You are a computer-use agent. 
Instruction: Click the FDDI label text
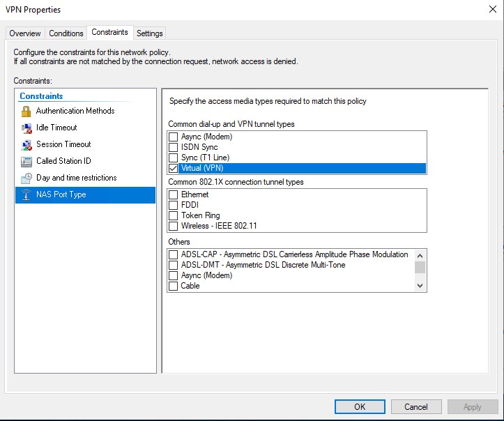click(x=190, y=205)
